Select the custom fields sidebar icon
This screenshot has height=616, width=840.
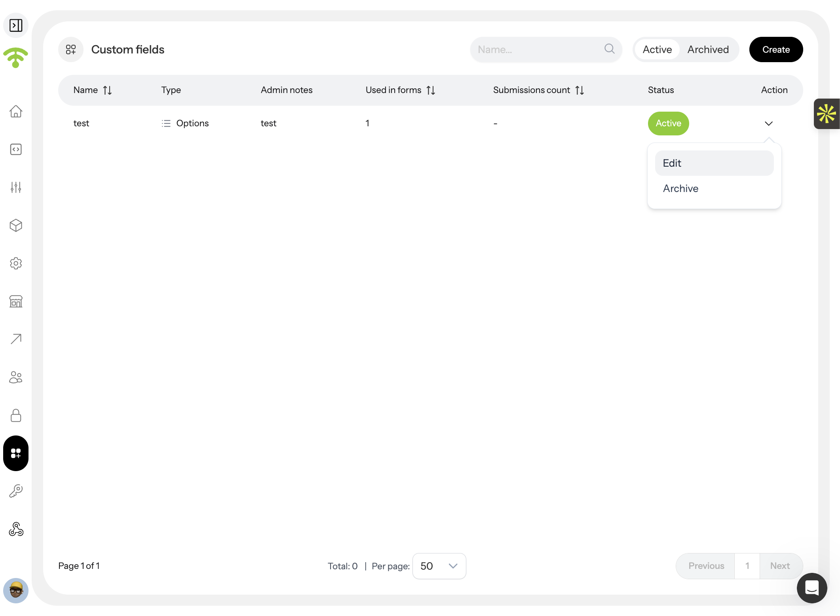[16, 453]
